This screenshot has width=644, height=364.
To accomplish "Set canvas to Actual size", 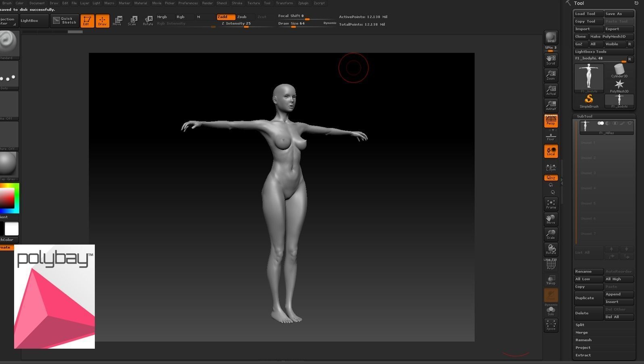I will coord(551,90).
